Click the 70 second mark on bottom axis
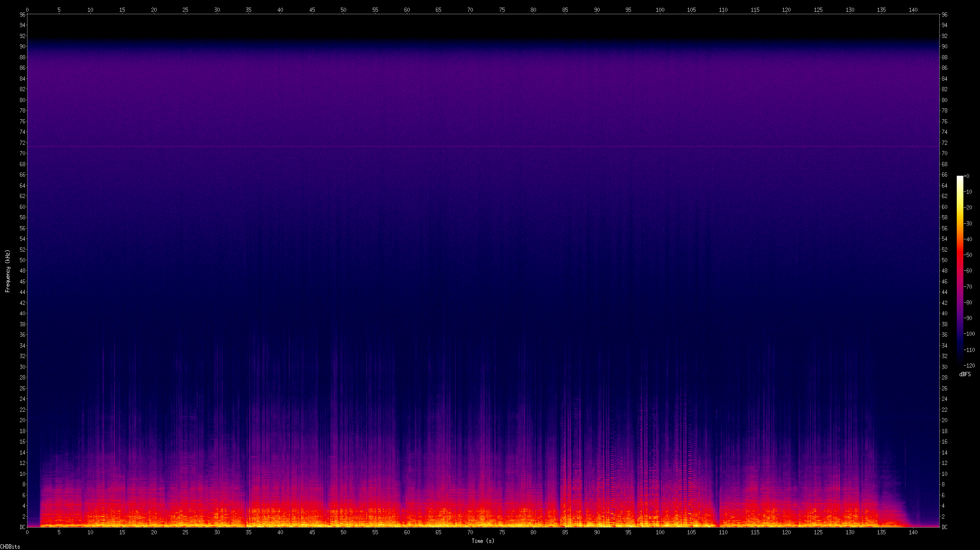Image resolution: width=980 pixels, height=550 pixels. [x=470, y=532]
